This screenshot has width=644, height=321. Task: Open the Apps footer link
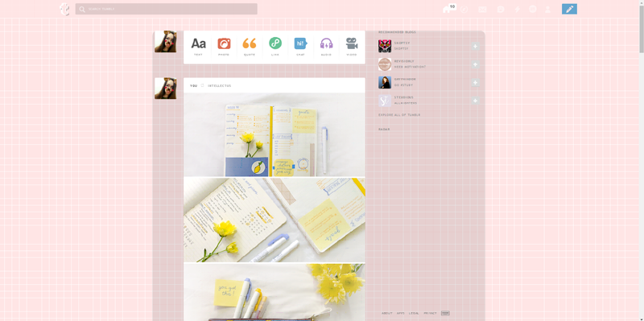[400, 313]
